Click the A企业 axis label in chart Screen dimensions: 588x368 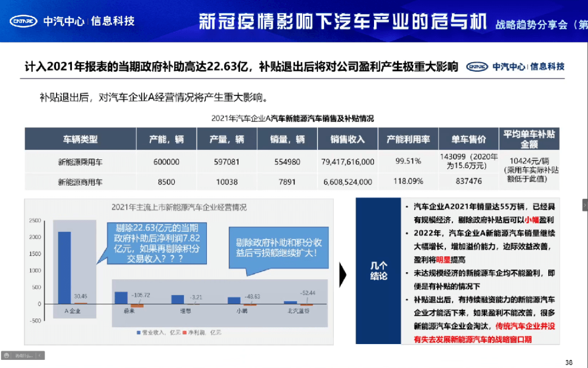point(72,311)
